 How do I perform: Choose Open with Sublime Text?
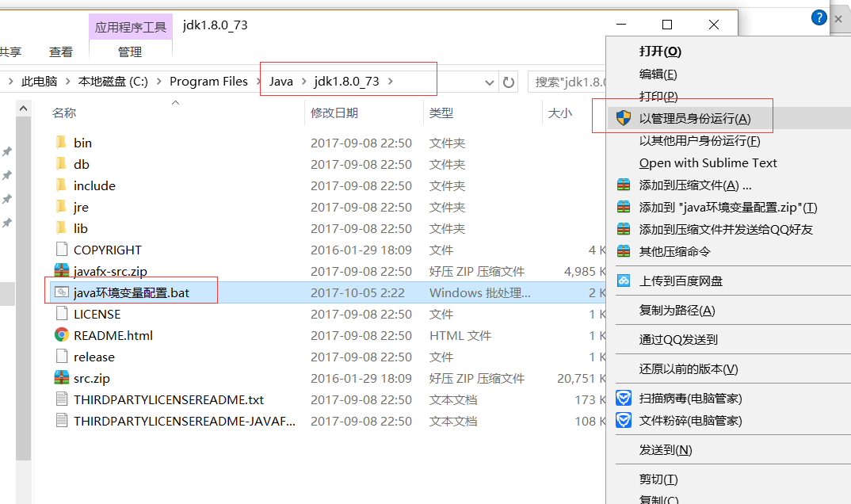click(x=708, y=162)
